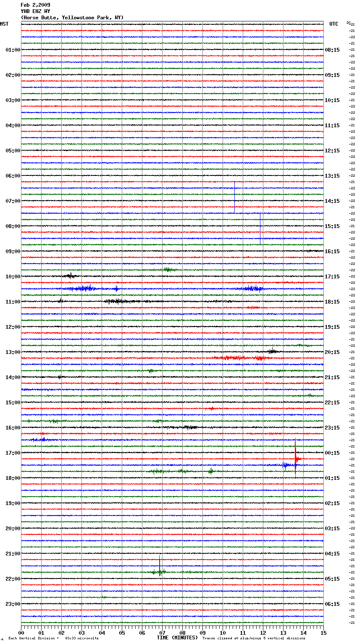357x644 pixels.
Task: Click the 'DC' offset column header
Action: tap(349, 23)
